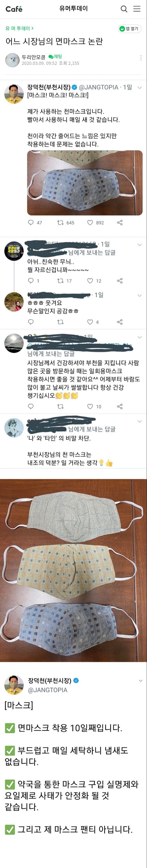The image size is (147, 868).
Task: Open the 유머투데이 board breadcrumb link
Action: point(19,29)
